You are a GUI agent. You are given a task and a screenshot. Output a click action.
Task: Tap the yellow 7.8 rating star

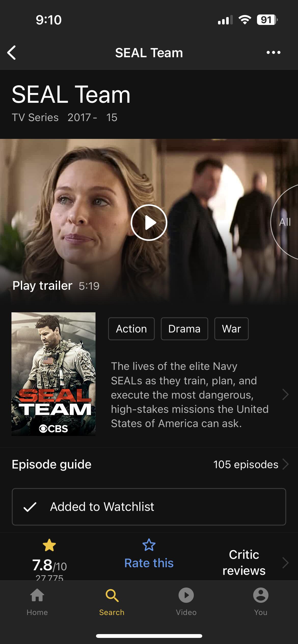pos(49,545)
